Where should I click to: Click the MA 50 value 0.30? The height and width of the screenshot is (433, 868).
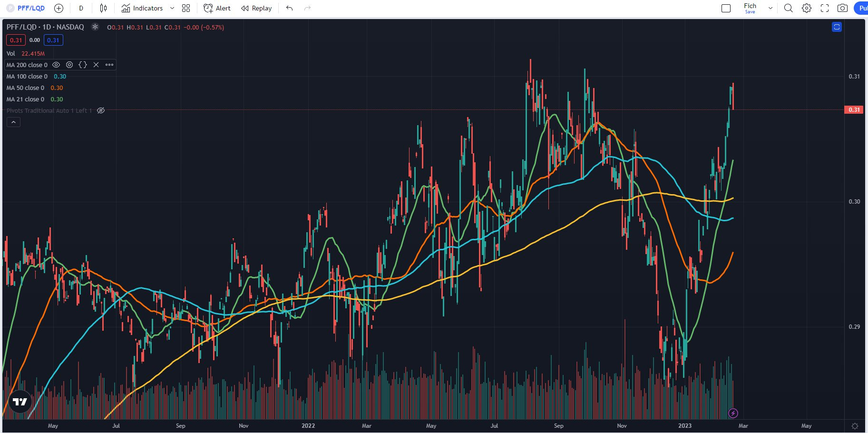coord(57,88)
